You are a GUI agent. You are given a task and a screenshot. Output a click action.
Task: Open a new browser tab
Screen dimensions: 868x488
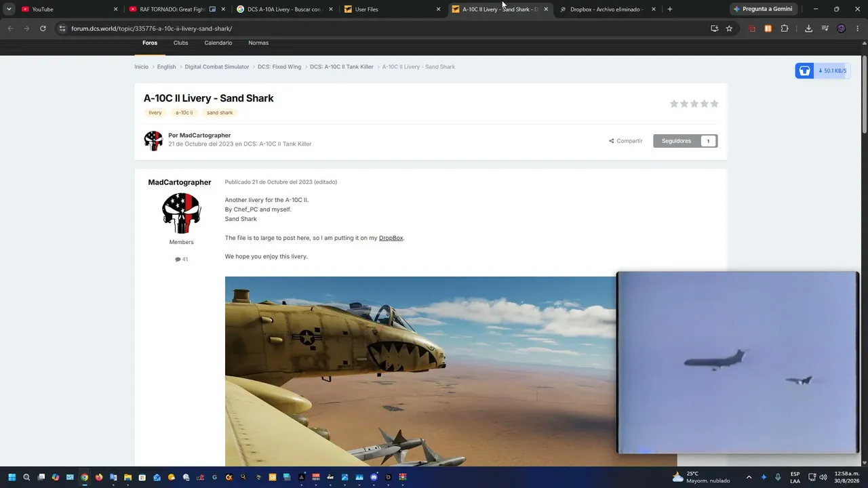(x=670, y=9)
